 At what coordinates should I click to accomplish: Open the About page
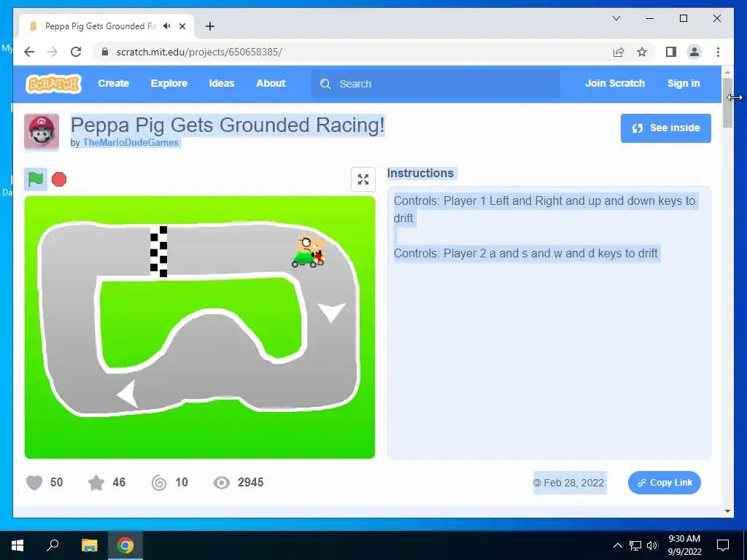[271, 83]
